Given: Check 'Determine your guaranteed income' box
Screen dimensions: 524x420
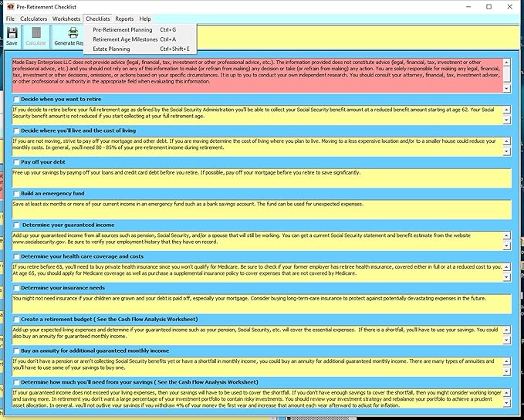Looking at the screenshot, I should tap(16, 225).
